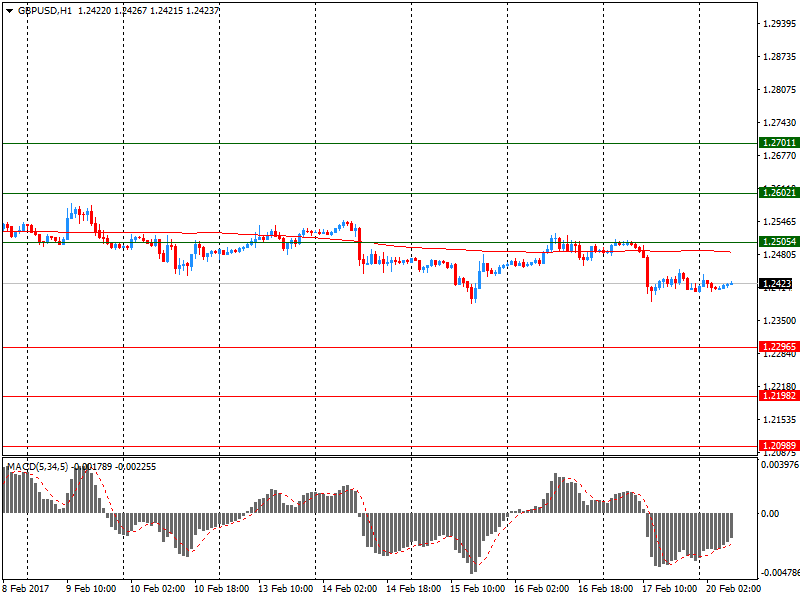
Task: Select time axis label 16 Feb 02:00
Action: 542,589
